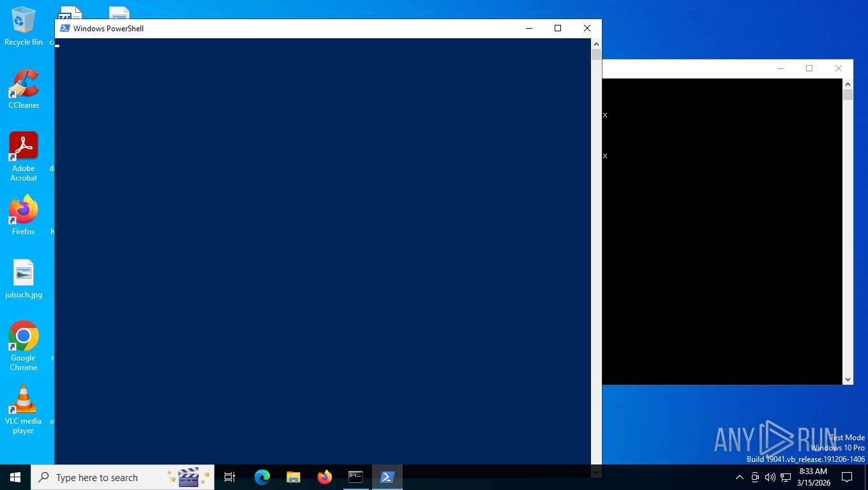
Task: Launch CCleaner from the desktop
Action: pyautogui.click(x=24, y=89)
